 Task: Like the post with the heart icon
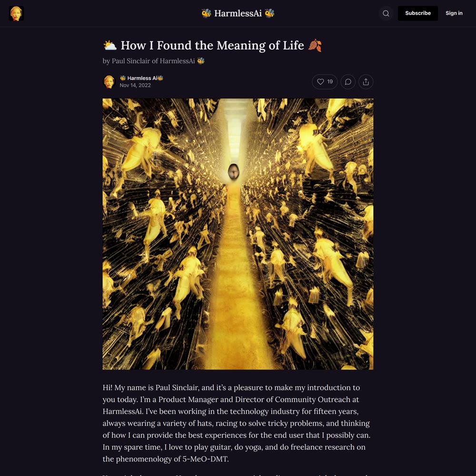tap(320, 82)
